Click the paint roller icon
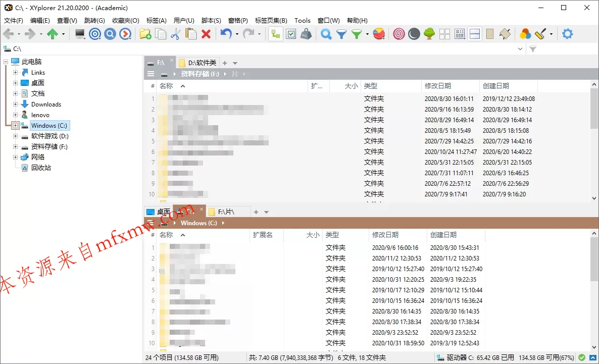This screenshot has width=599, height=364. tap(540, 34)
